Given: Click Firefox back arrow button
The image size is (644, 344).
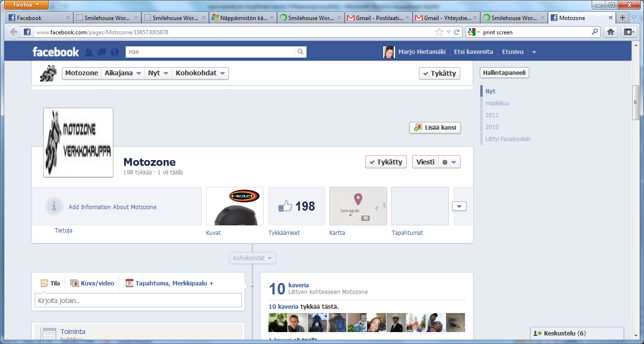Looking at the screenshot, I should [x=13, y=32].
